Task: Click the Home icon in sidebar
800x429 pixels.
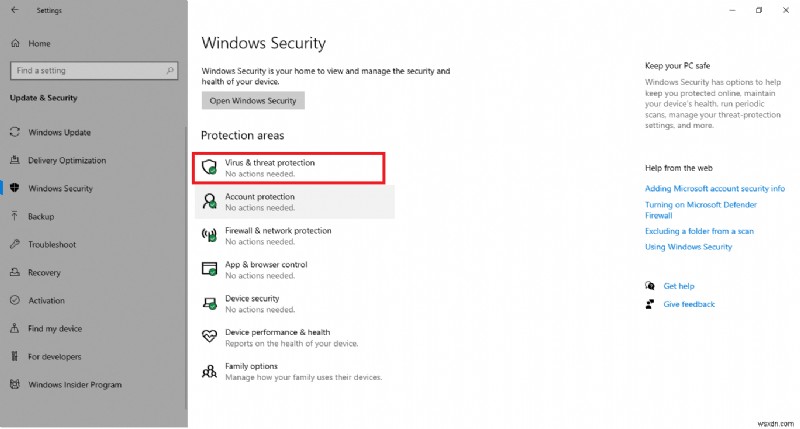Action: coord(15,44)
